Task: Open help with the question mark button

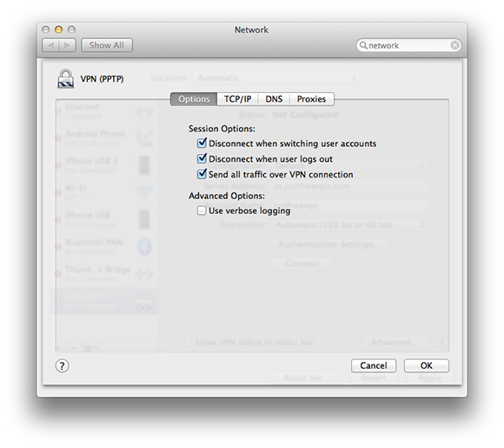Action: tap(62, 365)
